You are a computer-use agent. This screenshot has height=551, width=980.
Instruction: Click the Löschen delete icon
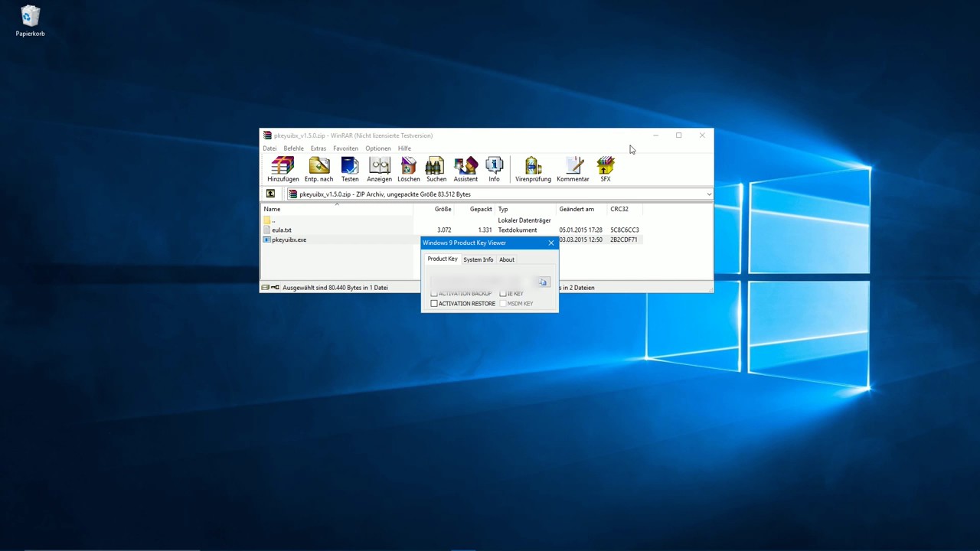pyautogui.click(x=408, y=170)
